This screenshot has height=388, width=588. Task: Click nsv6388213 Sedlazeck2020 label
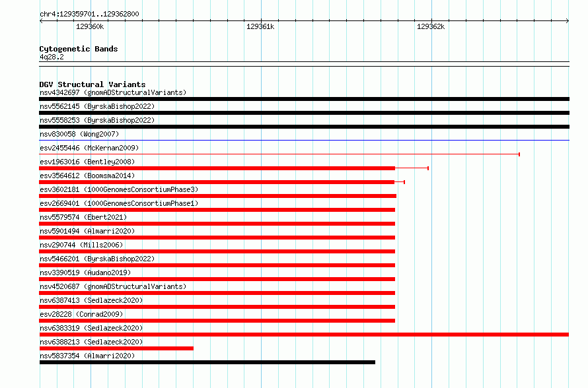[x=91, y=342]
